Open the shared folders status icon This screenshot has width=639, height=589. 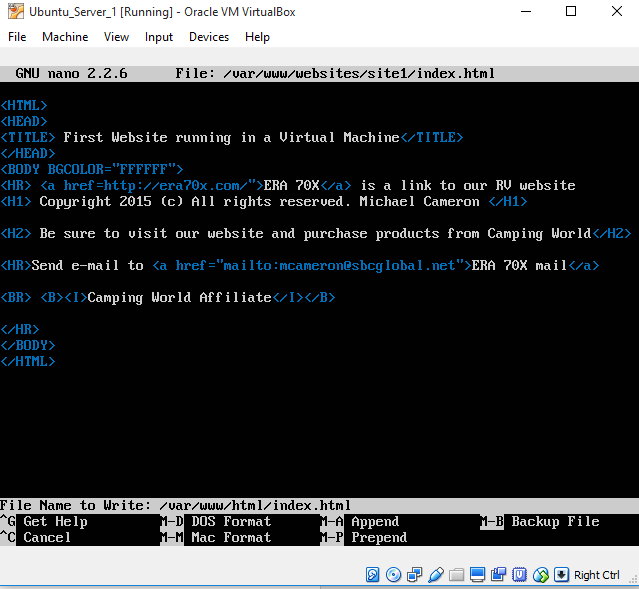[x=456, y=575]
